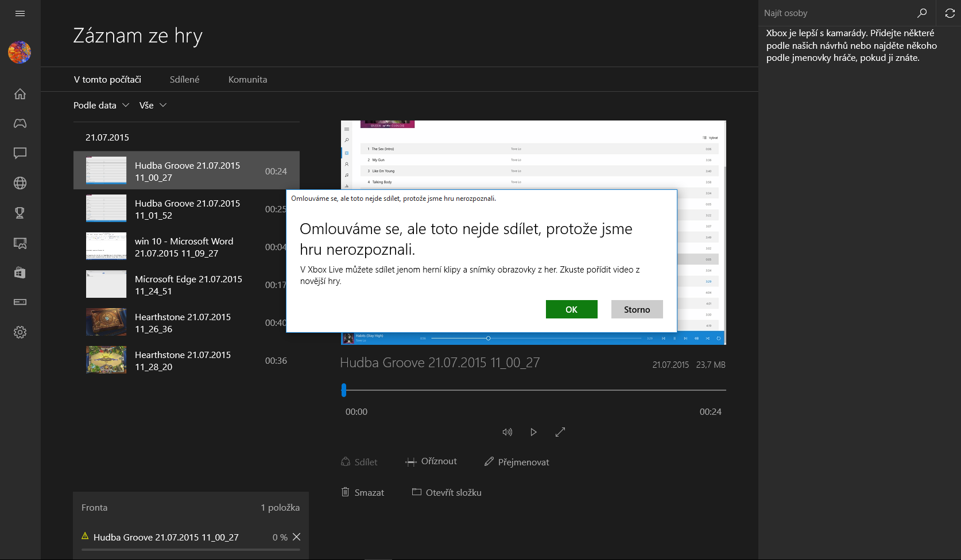This screenshot has height=560, width=961.
Task: Open Vše filter dropdown
Action: click(153, 105)
